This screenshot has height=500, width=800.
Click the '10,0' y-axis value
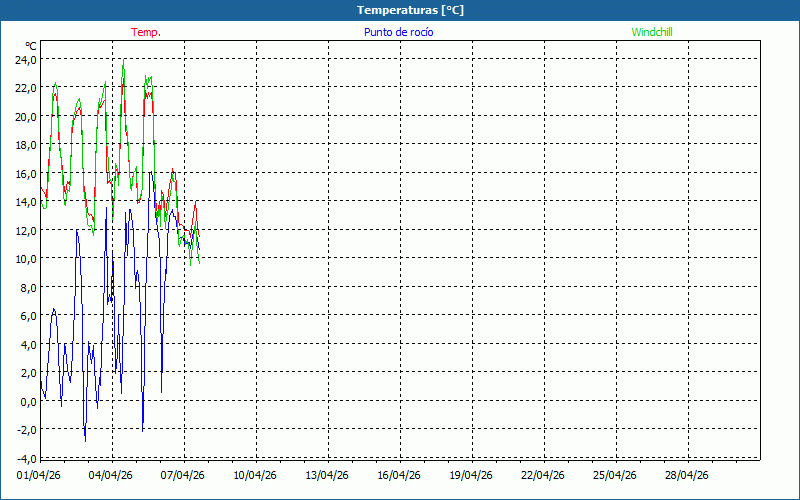[26, 259]
